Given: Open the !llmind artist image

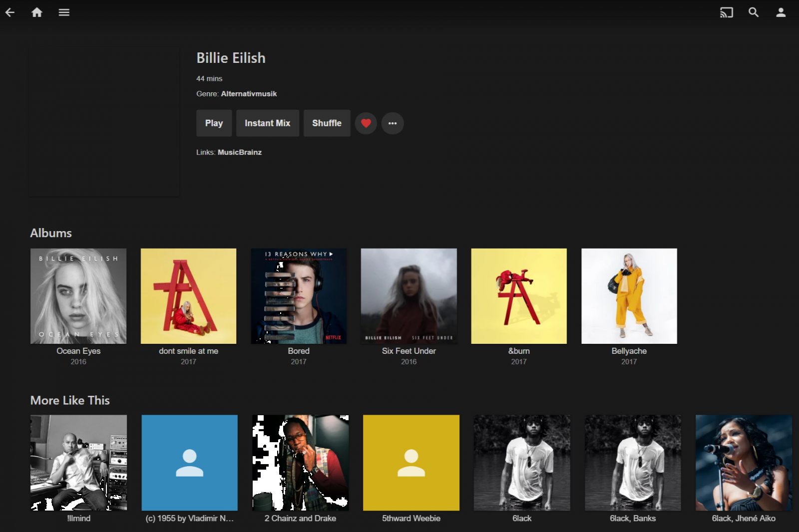Looking at the screenshot, I should (78, 463).
